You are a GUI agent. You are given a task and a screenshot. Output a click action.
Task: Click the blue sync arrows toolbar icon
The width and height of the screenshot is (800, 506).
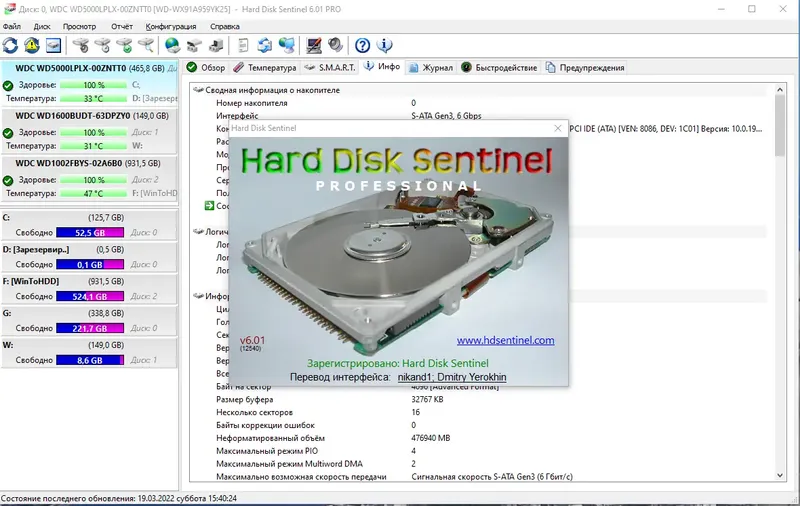tap(264, 45)
